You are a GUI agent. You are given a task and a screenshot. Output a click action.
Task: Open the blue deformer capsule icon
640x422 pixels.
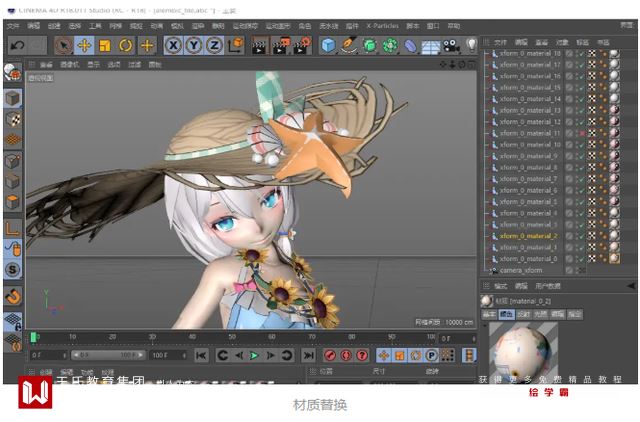click(x=411, y=46)
